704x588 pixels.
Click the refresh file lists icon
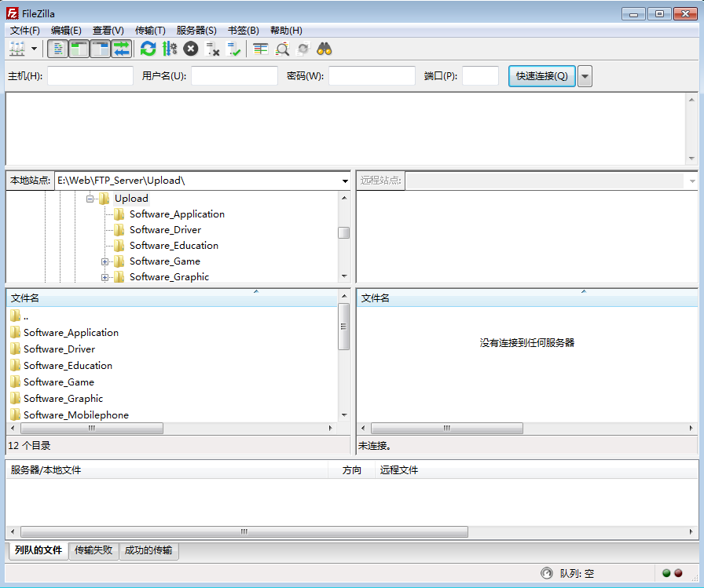tap(148, 49)
